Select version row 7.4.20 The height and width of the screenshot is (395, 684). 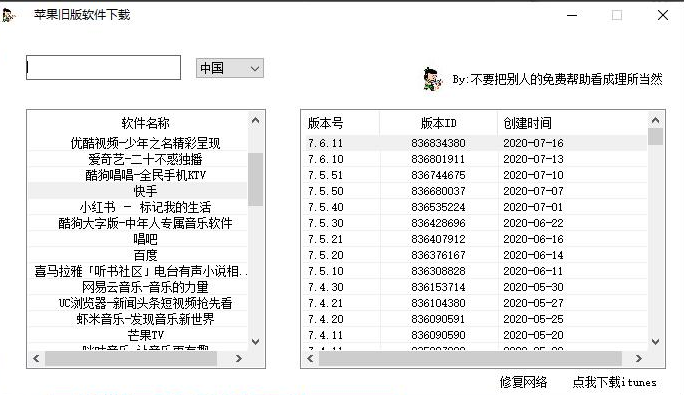click(475, 319)
